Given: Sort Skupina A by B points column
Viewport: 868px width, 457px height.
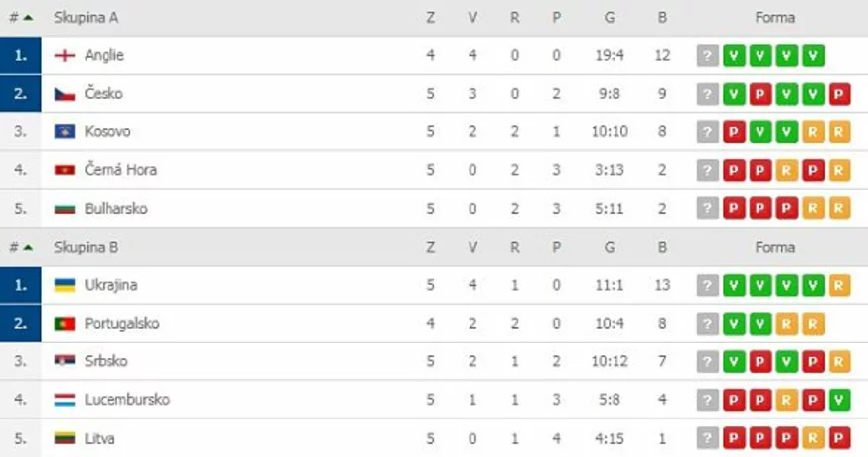Looking at the screenshot, I should tap(662, 17).
